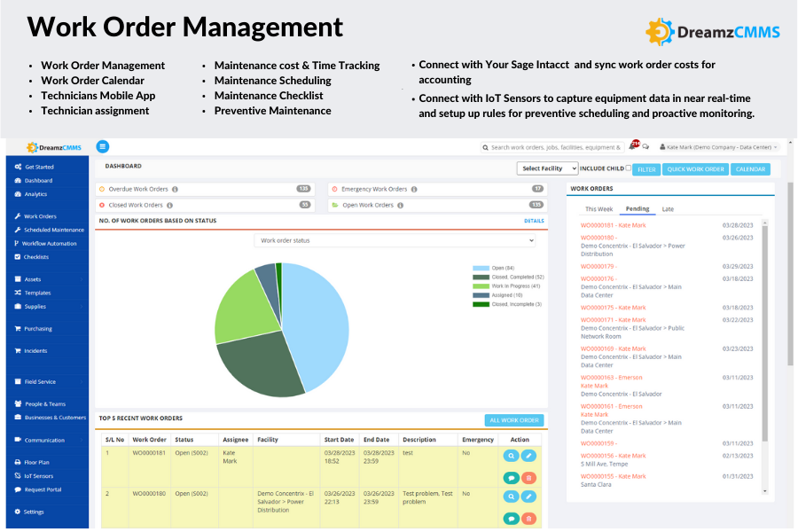The width and height of the screenshot is (798, 532).
Task: Click info icon beside Overdue Work Orders
Action: [175, 189]
